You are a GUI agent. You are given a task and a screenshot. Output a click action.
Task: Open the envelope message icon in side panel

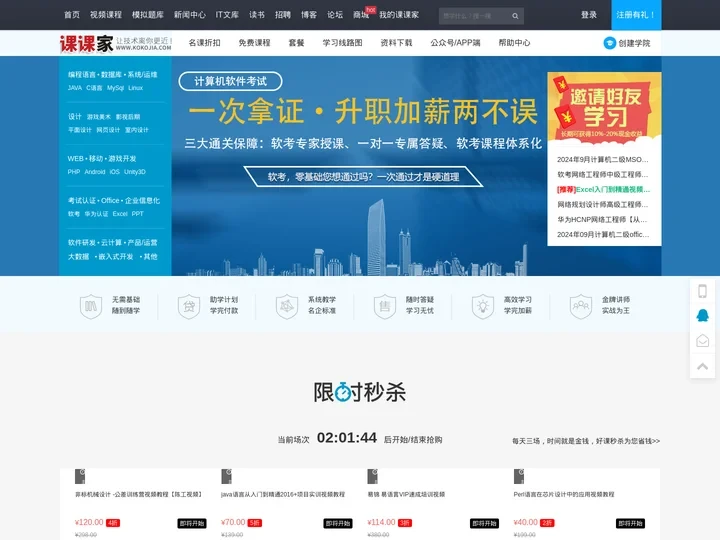click(x=702, y=340)
